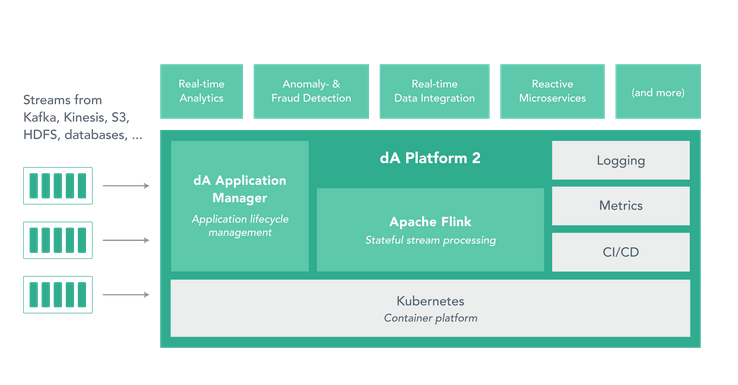Screen dimensions: 738x385
Task: Click the arrow beside the middle stream
Action: 126,240
